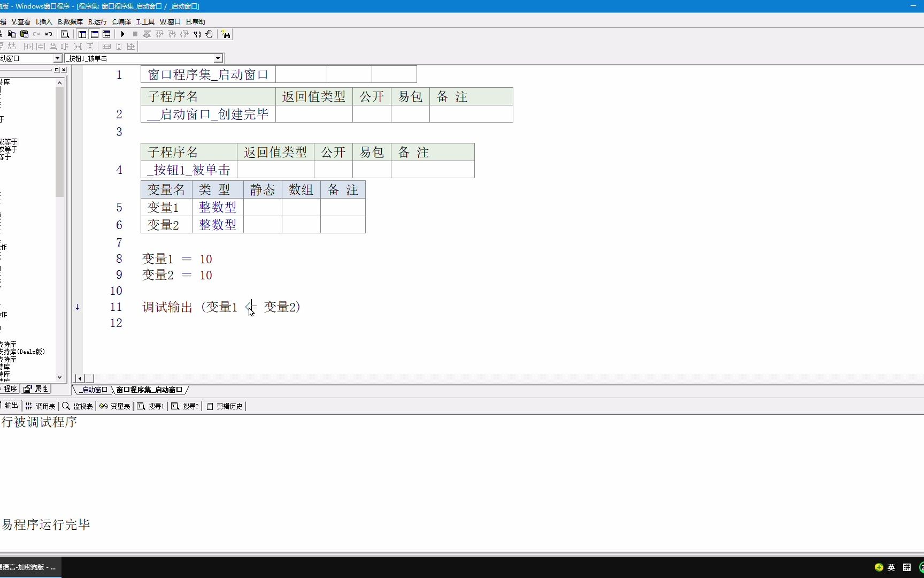Click the Copy toolbar icon

12,34
